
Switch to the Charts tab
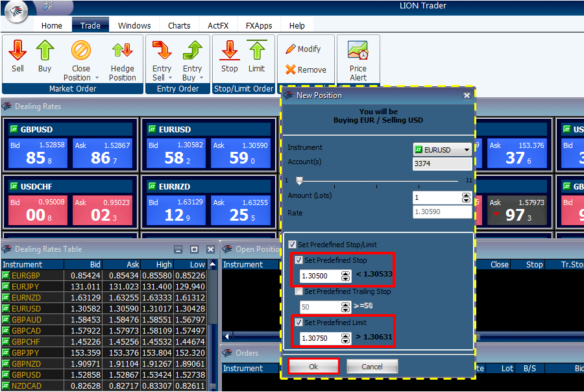point(179,26)
